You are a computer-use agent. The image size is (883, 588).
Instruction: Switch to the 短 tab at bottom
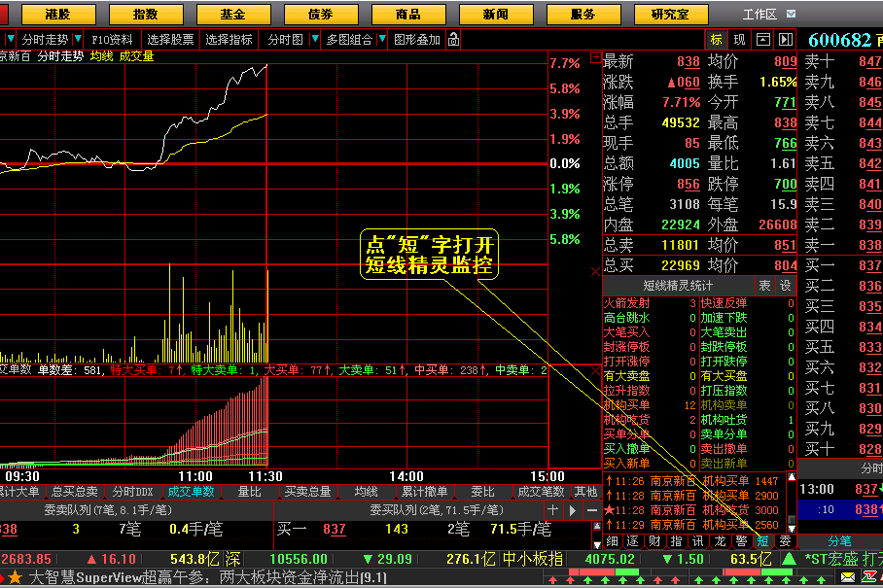point(762,541)
